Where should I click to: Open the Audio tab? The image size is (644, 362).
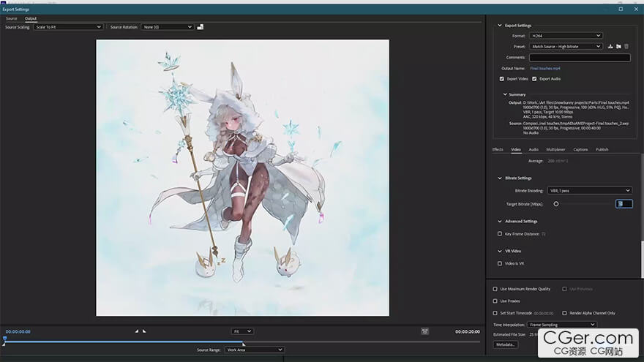pyautogui.click(x=533, y=149)
